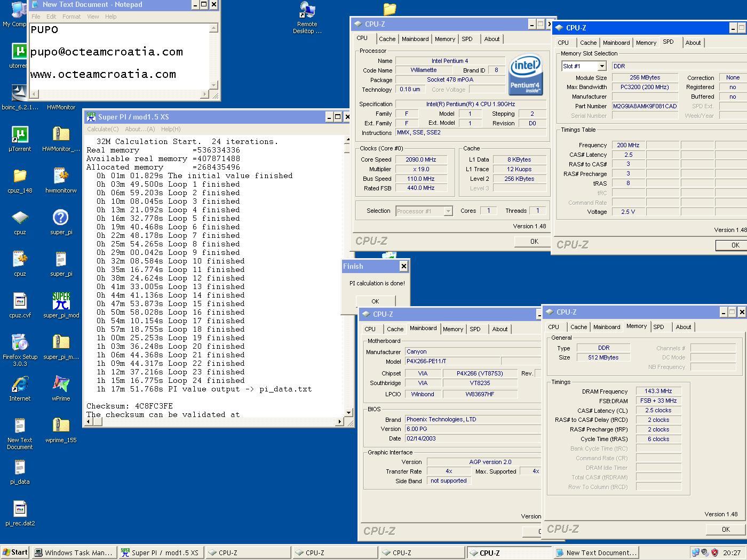Open About tab in SPD CPU-Z window
The image size is (747, 560).
pyautogui.click(x=693, y=43)
